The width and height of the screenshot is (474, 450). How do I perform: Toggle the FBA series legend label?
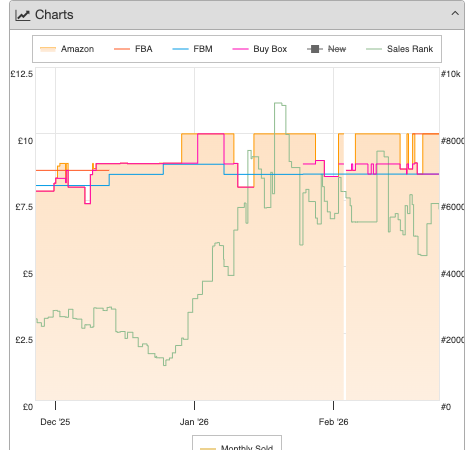[x=144, y=49]
